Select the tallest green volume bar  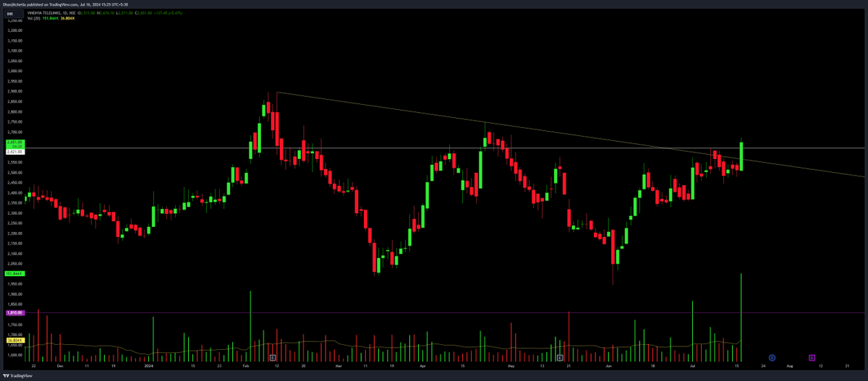tap(741, 317)
